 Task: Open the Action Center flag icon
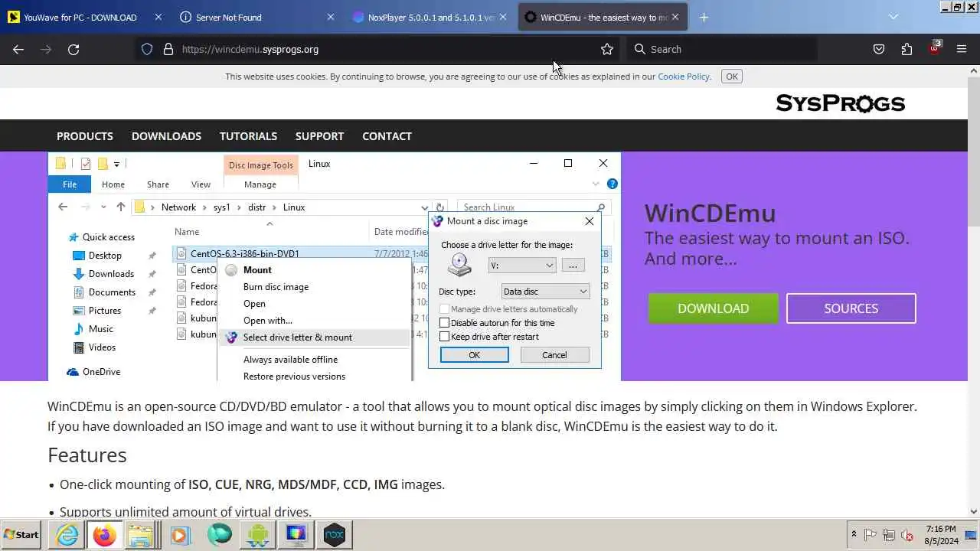(x=871, y=535)
